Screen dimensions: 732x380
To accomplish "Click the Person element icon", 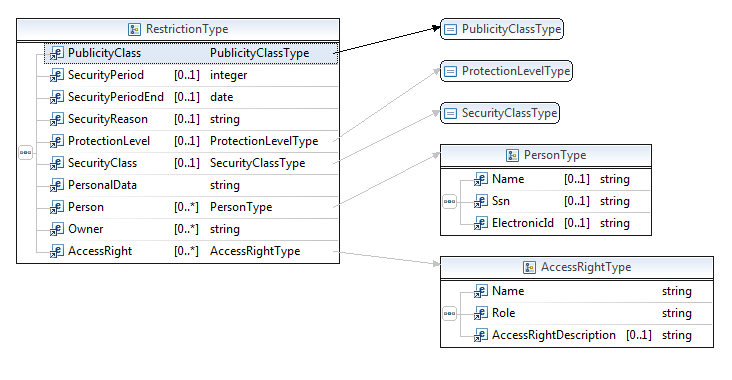I will 57,207.
